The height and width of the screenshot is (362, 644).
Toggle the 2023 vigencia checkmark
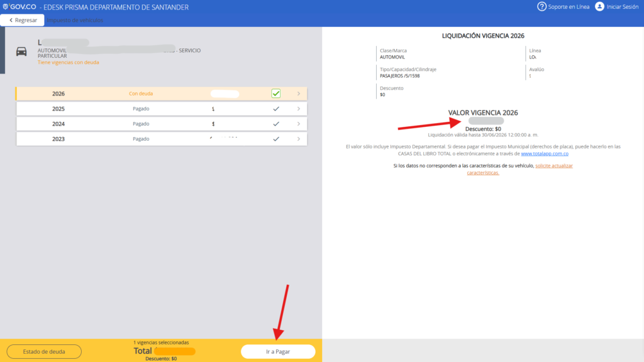click(275, 139)
